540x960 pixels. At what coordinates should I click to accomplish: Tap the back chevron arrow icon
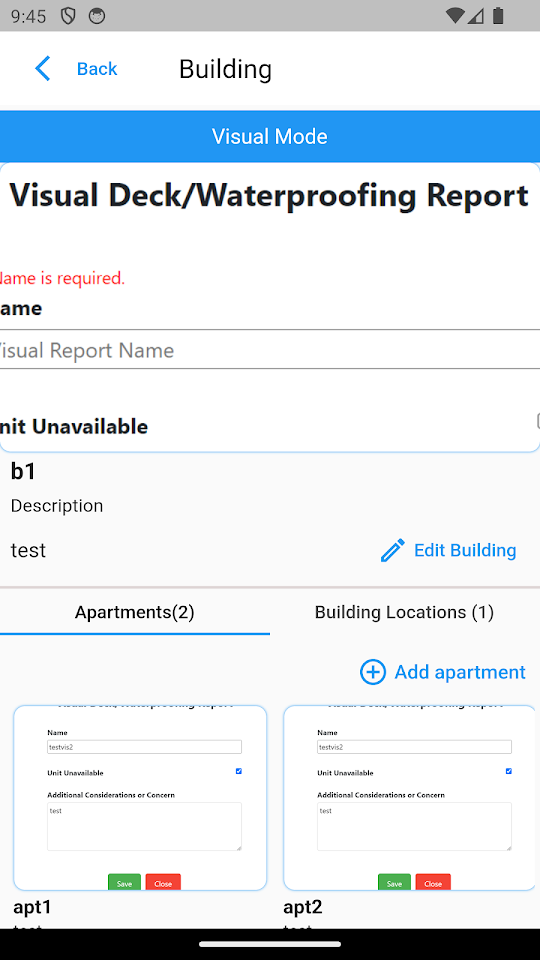pyautogui.click(x=42, y=69)
